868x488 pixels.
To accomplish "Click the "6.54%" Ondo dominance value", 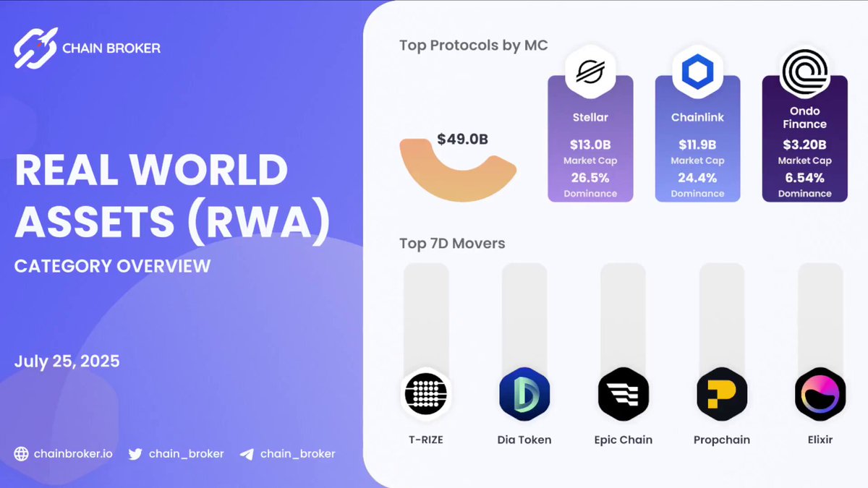I will point(804,177).
